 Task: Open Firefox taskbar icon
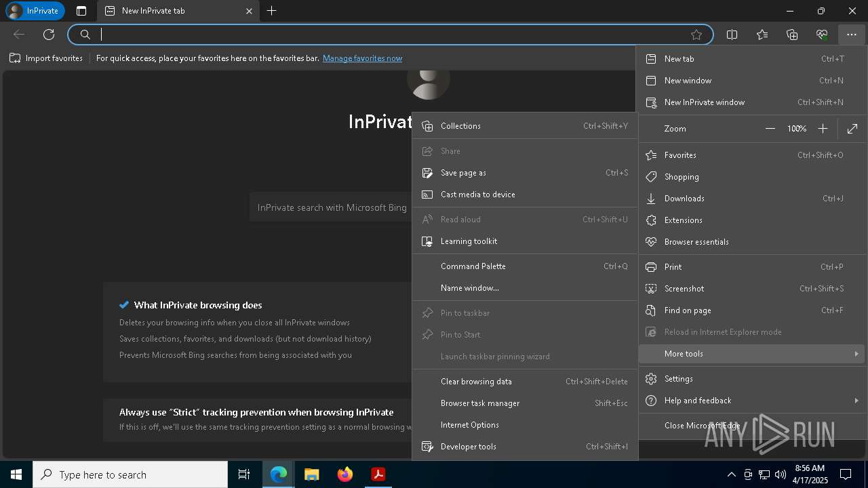coord(345,474)
